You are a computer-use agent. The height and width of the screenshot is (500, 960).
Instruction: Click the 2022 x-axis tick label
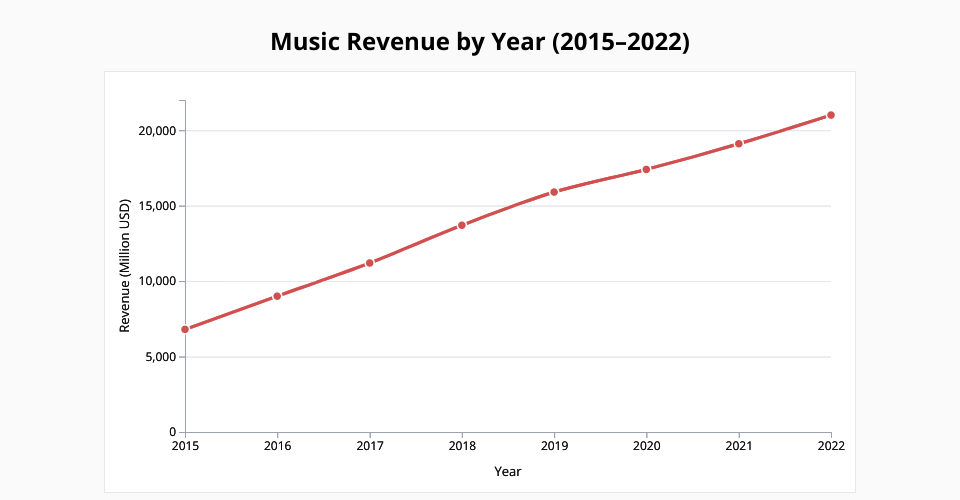[831, 446]
